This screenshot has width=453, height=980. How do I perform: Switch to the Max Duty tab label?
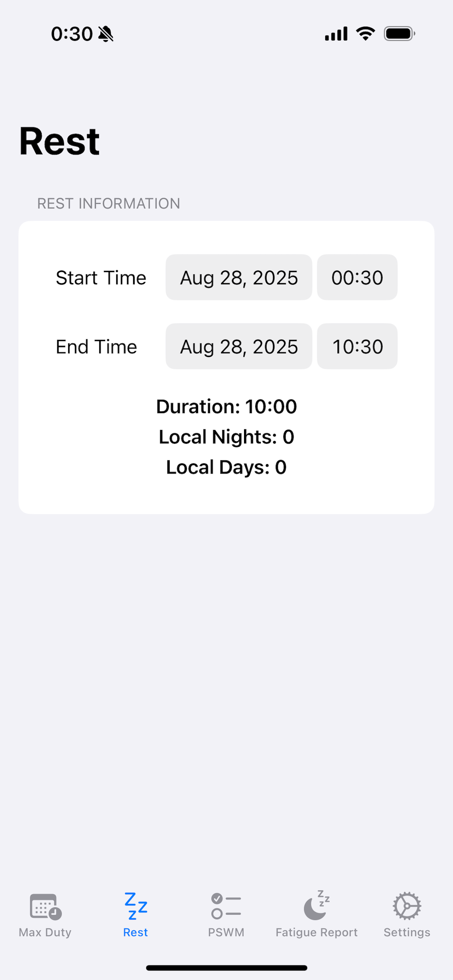45,933
